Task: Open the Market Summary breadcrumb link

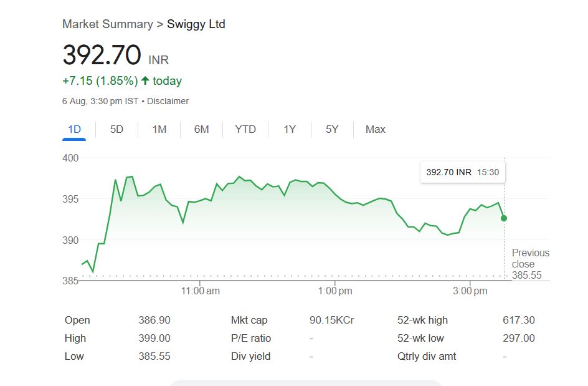Action: tap(107, 24)
